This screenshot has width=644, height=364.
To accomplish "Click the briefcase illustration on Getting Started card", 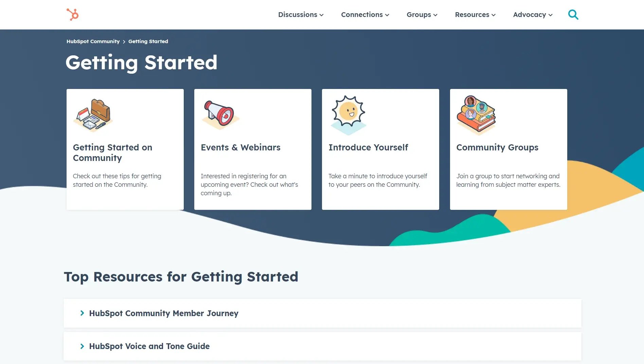I will [93, 115].
